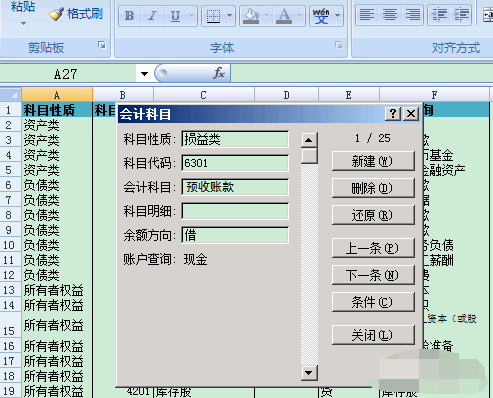Click the 余额方向 field

(x=235, y=235)
